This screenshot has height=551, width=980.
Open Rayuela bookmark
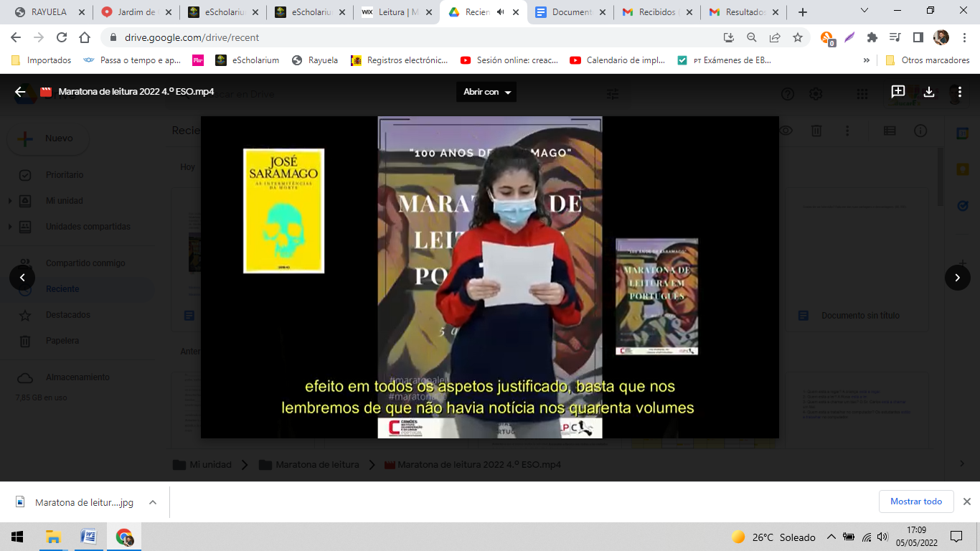point(315,60)
